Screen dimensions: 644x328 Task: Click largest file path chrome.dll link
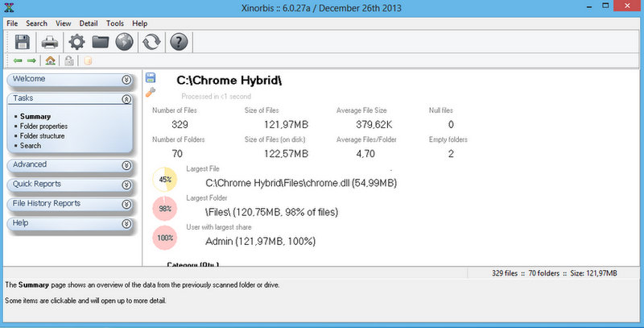(301, 183)
